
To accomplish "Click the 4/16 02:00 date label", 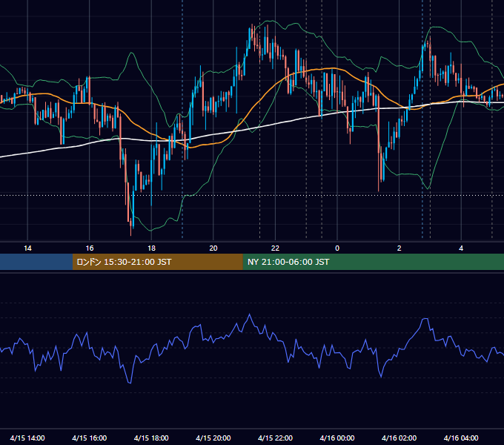I will 399,438.
